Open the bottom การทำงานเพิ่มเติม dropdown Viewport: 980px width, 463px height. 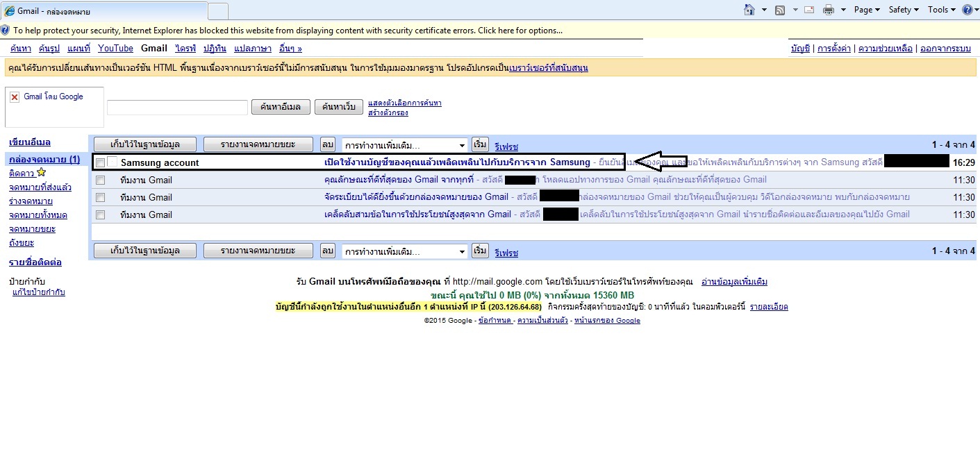404,251
